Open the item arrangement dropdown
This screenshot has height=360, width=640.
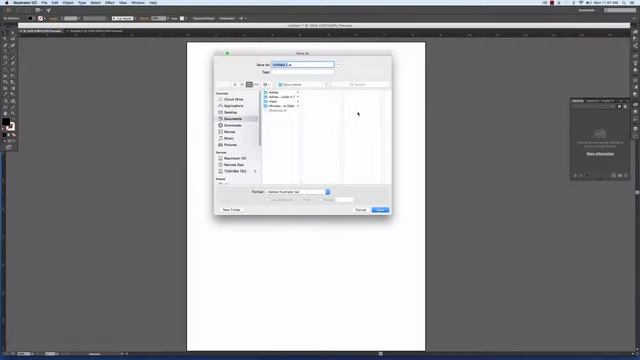tap(266, 84)
